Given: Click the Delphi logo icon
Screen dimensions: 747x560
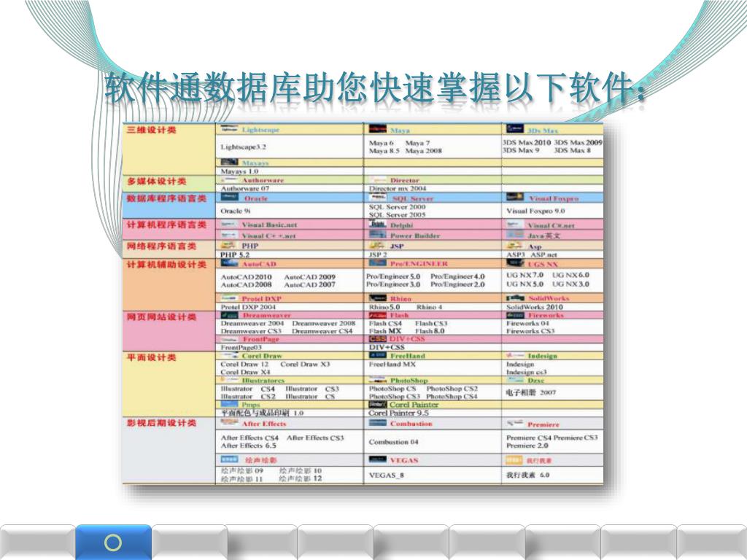Looking at the screenshot, I should tap(377, 224).
